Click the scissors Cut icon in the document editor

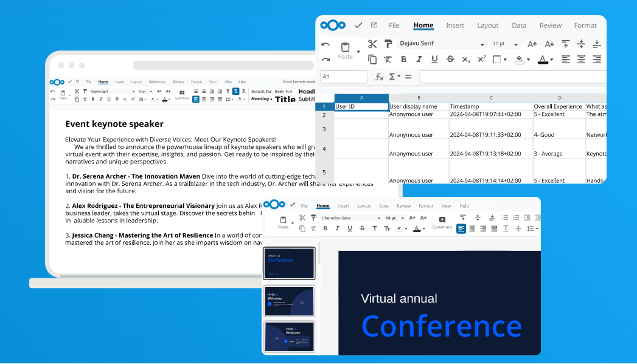[77, 91]
